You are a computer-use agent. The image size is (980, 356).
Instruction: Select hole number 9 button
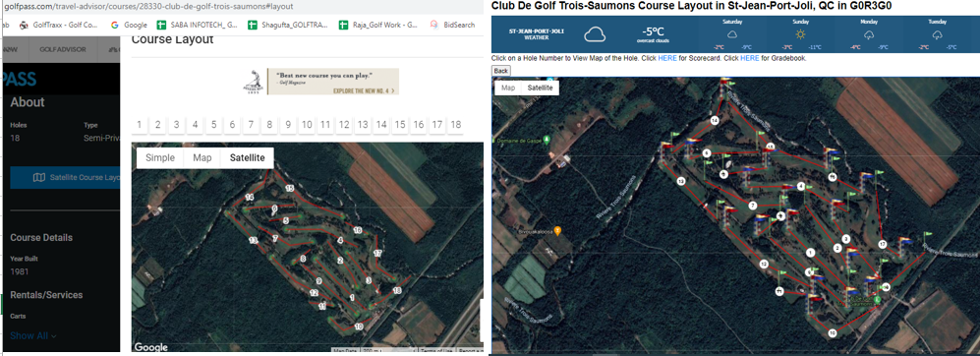tap(288, 125)
